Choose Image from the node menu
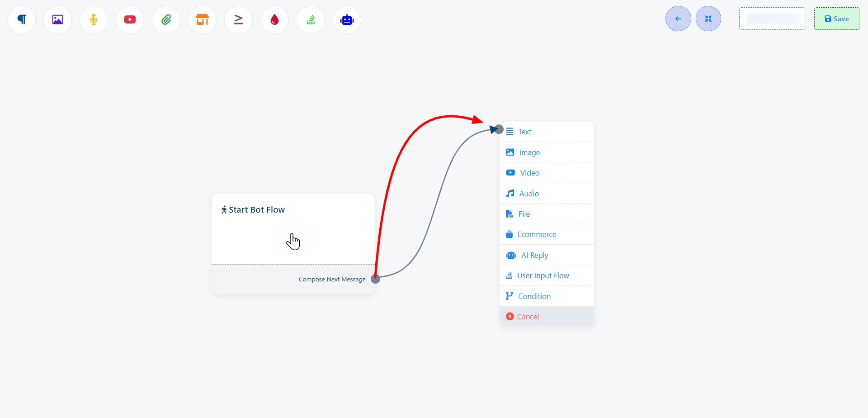 (529, 152)
